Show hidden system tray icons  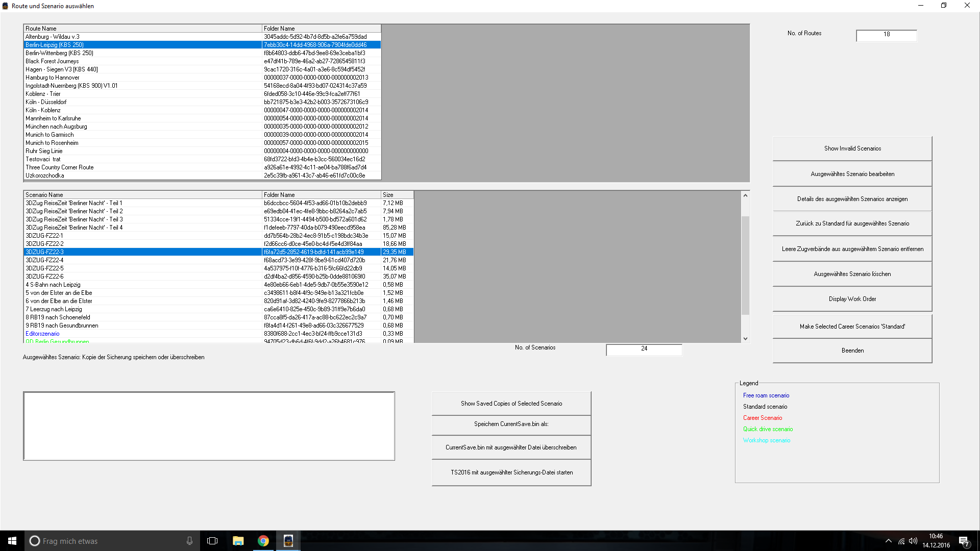coord(889,541)
